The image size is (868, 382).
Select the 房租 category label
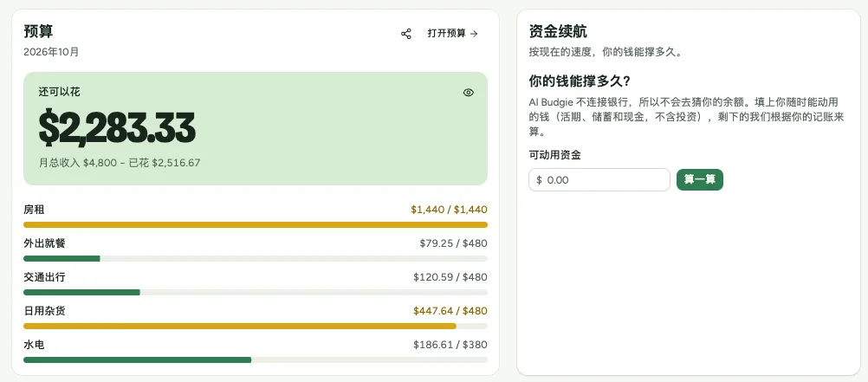pyautogui.click(x=34, y=210)
